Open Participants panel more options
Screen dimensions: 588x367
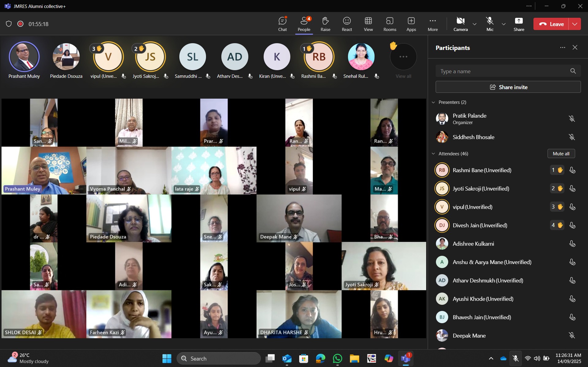click(563, 47)
